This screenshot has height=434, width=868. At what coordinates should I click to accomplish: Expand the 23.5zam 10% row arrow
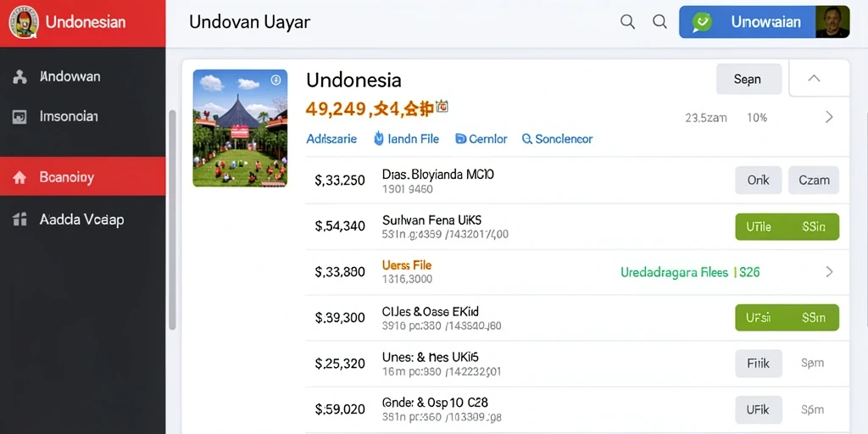[829, 117]
